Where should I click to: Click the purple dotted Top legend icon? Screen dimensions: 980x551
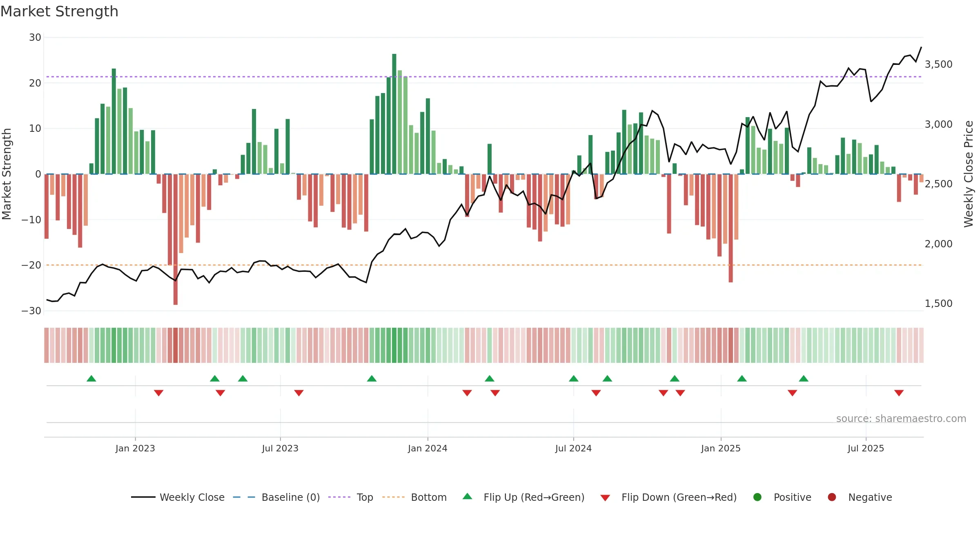(x=339, y=497)
